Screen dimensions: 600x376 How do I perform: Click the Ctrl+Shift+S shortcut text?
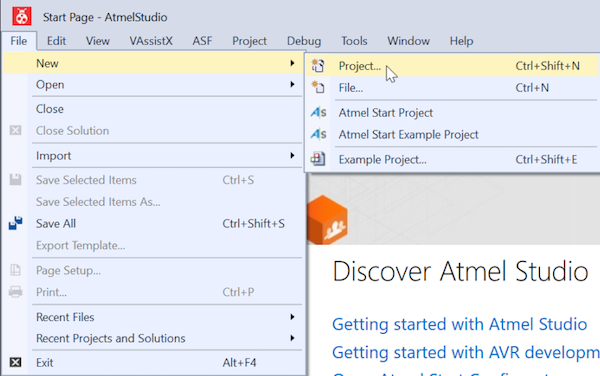click(253, 223)
